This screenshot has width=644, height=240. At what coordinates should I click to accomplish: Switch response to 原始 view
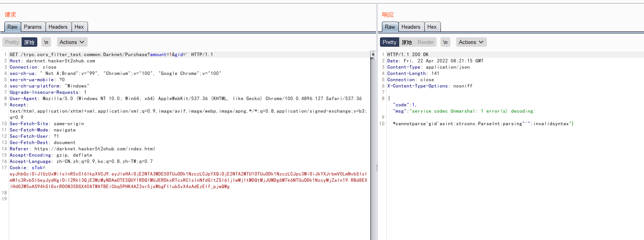tap(407, 42)
